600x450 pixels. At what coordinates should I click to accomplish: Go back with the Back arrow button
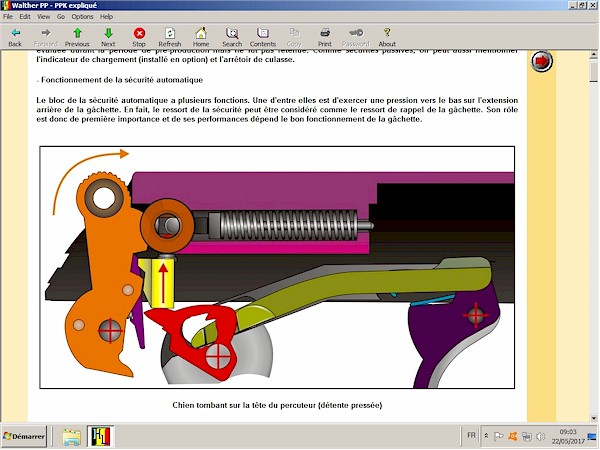pyautogui.click(x=15, y=37)
